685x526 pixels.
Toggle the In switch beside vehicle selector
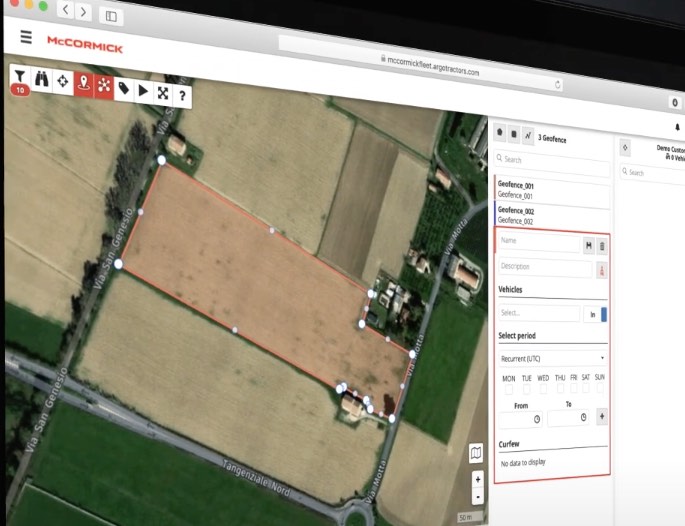pos(597,315)
